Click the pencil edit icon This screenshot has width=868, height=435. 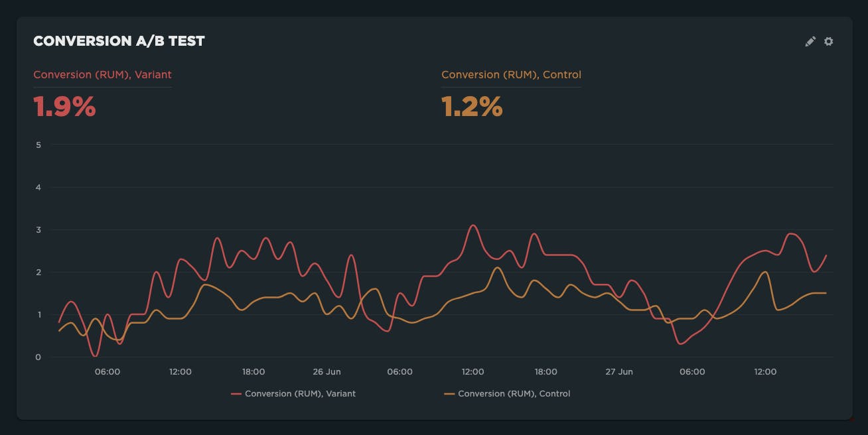(x=810, y=41)
